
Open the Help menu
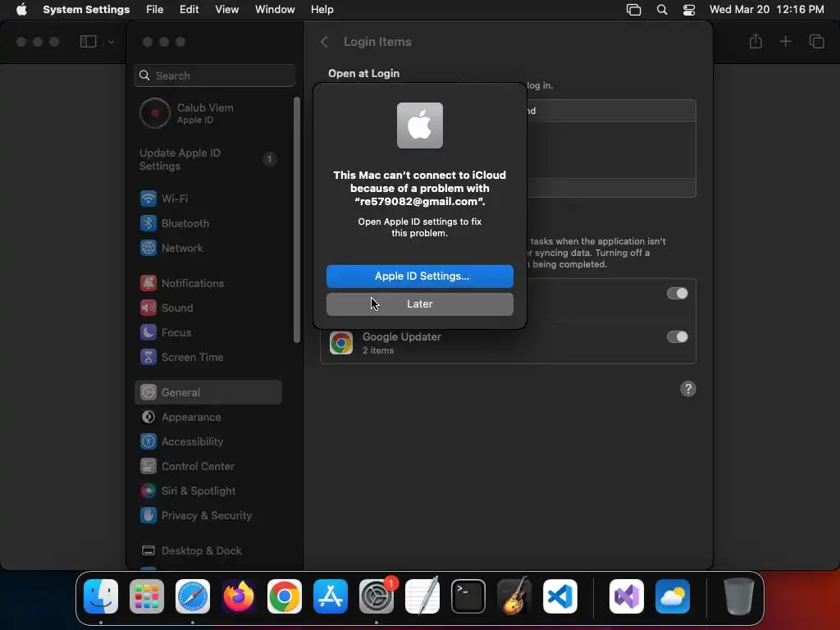point(322,10)
